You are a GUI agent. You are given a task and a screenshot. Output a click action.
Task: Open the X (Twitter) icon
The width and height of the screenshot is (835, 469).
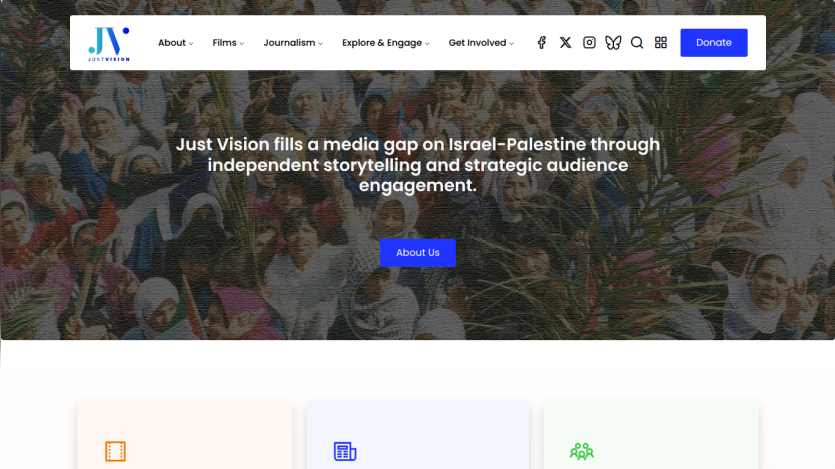coord(566,43)
